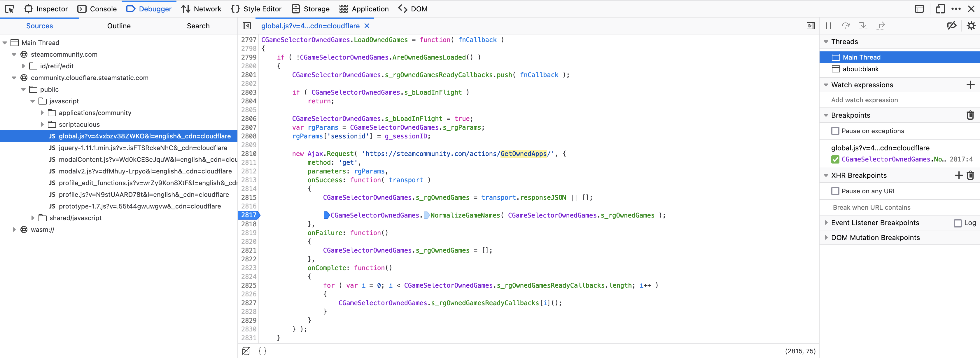The height and width of the screenshot is (358, 980).
Task: Expand the applications/community folder
Action: click(x=42, y=113)
